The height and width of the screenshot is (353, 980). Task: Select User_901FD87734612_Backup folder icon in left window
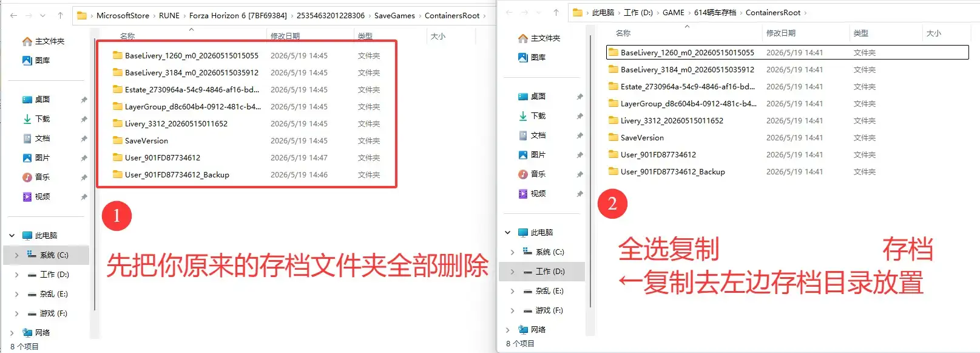coord(118,174)
